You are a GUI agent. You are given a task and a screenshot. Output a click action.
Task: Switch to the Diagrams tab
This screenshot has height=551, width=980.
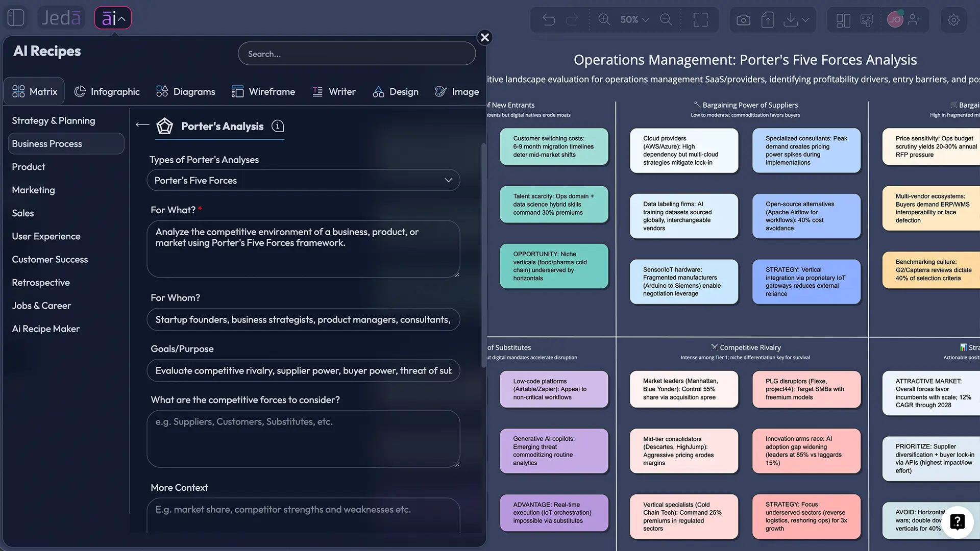pos(185,92)
